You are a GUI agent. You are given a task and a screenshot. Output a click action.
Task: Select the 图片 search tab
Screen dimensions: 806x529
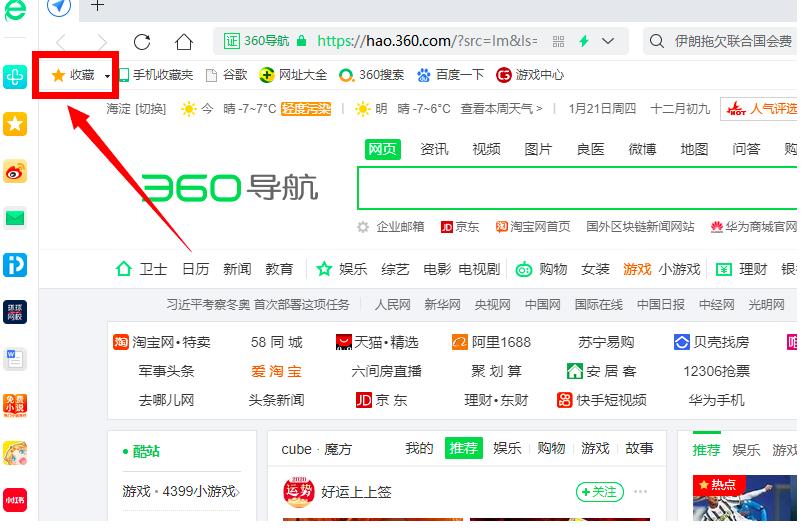pos(538,149)
